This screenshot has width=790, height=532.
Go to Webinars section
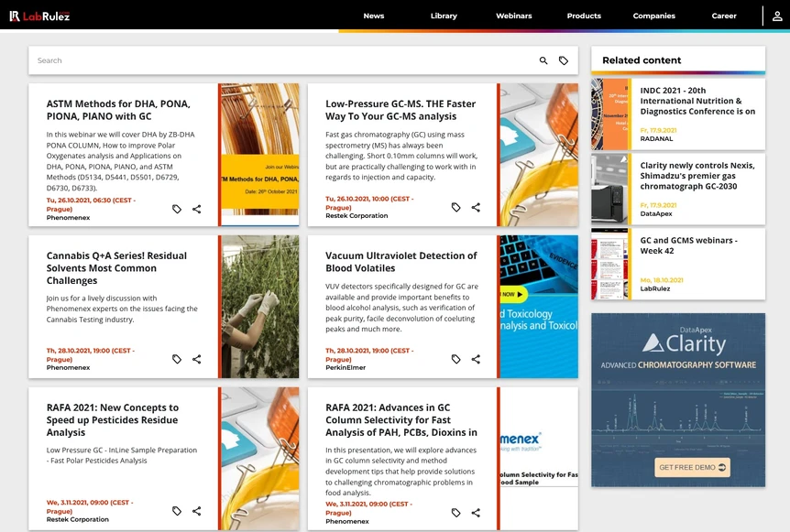coord(514,16)
